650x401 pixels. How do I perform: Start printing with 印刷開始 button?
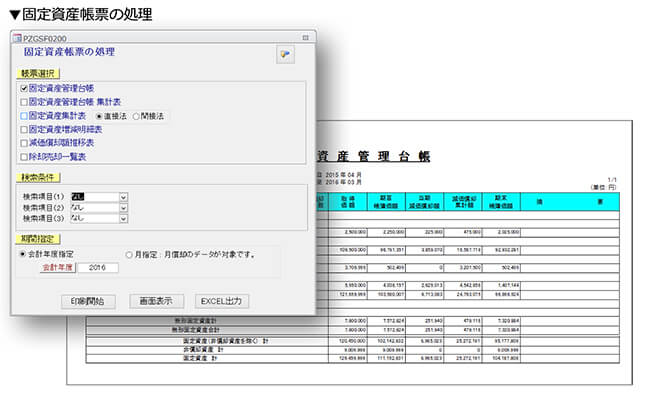tap(88, 301)
